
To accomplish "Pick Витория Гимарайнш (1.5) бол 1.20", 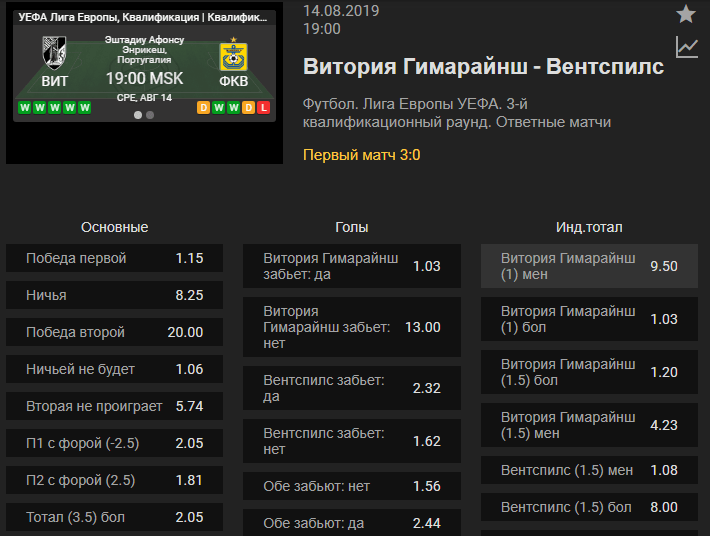I will [x=589, y=372].
